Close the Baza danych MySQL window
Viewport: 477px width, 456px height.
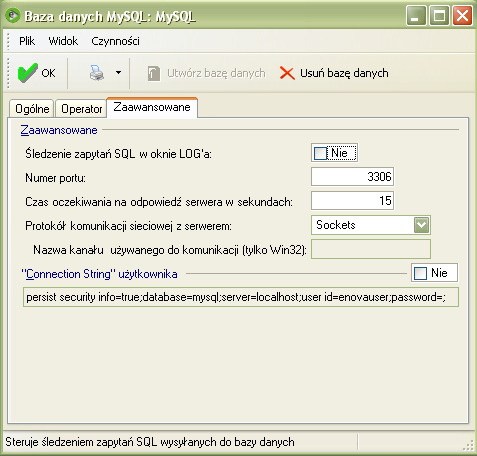point(462,16)
